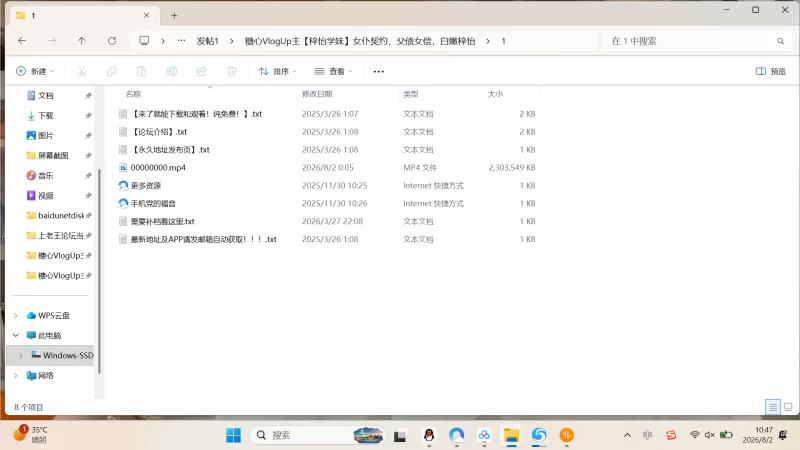The image size is (800, 450).
Task: Open a new tab with plus button
Action: coord(174,15)
